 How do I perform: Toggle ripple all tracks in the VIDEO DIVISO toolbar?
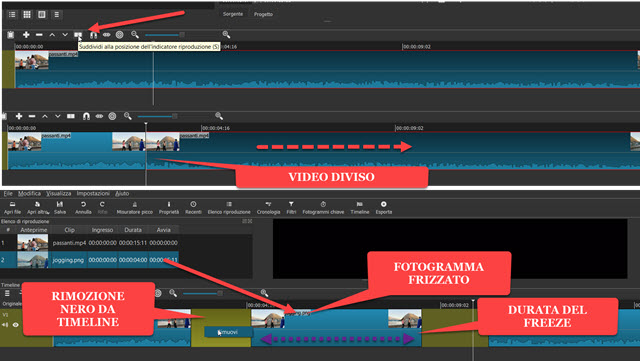point(112,116)
